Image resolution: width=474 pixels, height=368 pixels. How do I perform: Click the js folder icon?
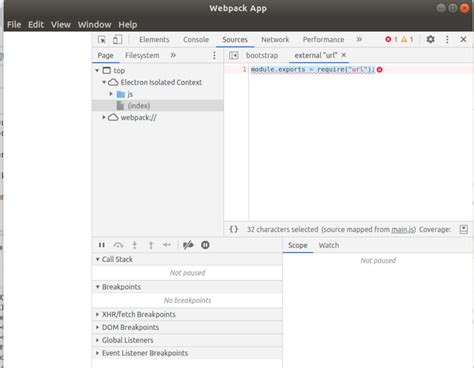pyautogui.click(x=121, y=94)
